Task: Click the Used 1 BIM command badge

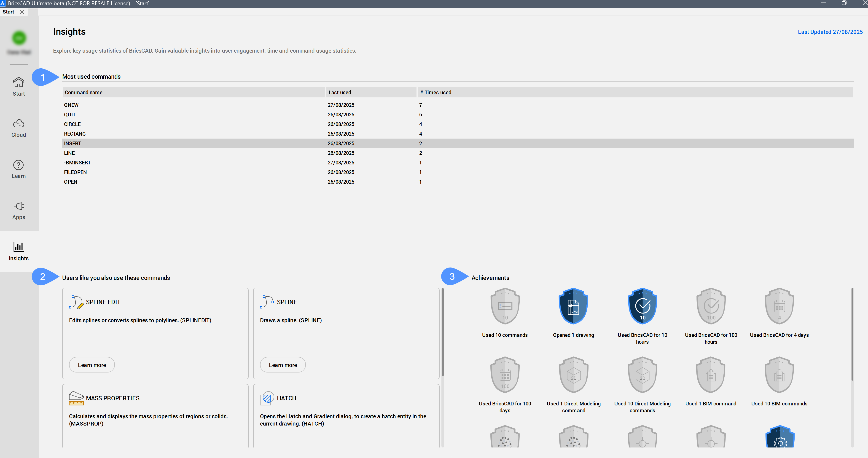Action: tap(711, 375)
